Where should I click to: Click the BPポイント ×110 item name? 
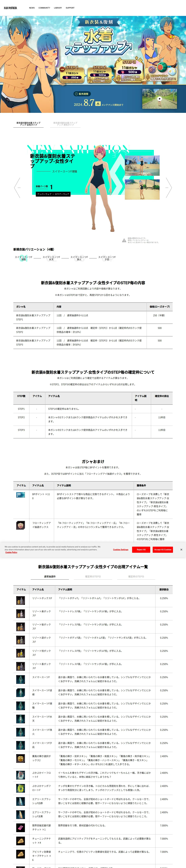pyautogui.click(x=41, y=496)
